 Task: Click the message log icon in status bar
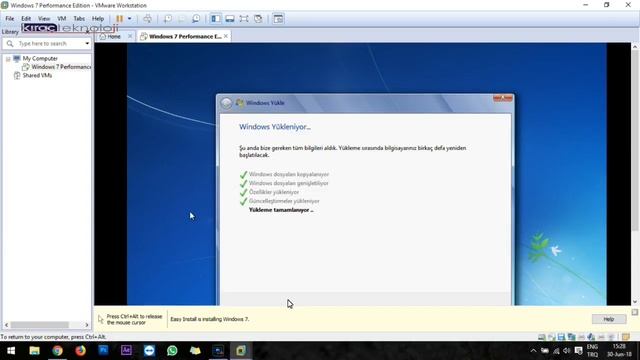tap(626, 337)
